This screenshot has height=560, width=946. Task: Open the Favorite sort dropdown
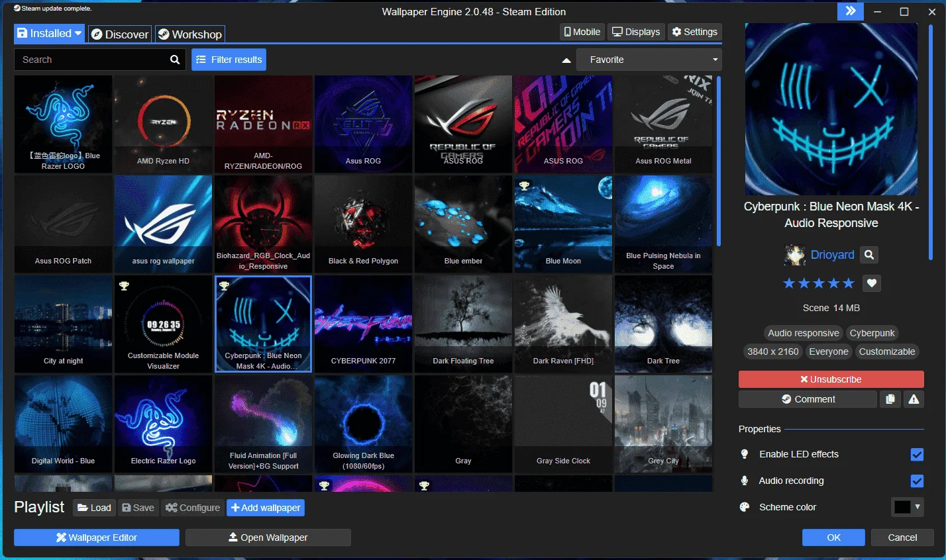649,60
